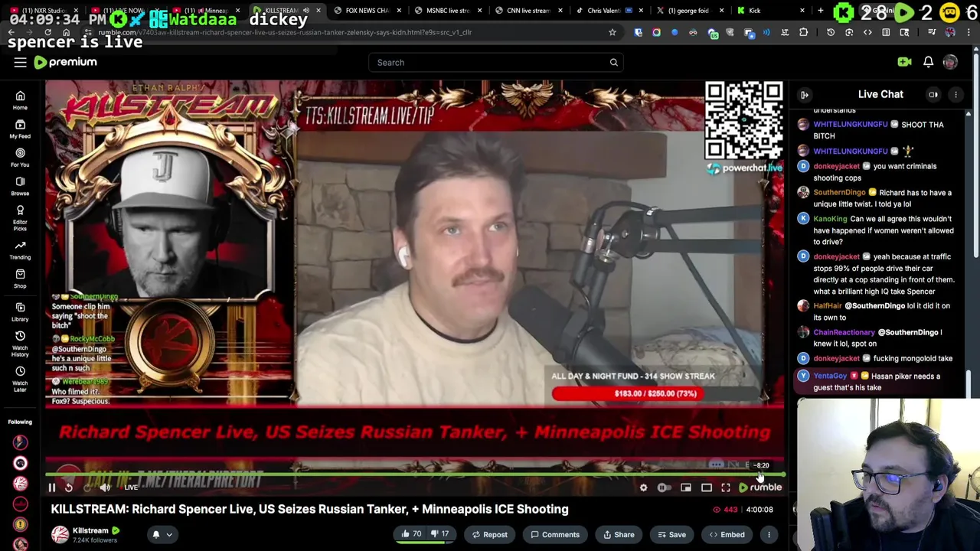Viewport: 980px width, 551px height.
Task: Click the first followed channel avatar
Action: [20, 442]
